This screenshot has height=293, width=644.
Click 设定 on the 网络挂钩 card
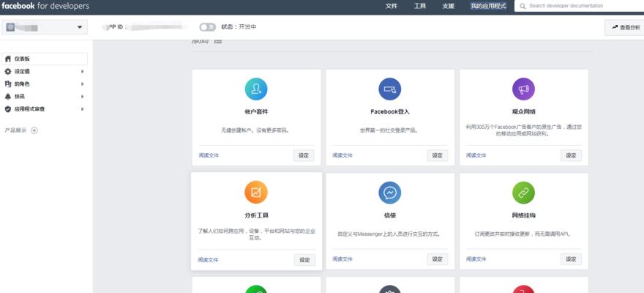tap(572, 259)
